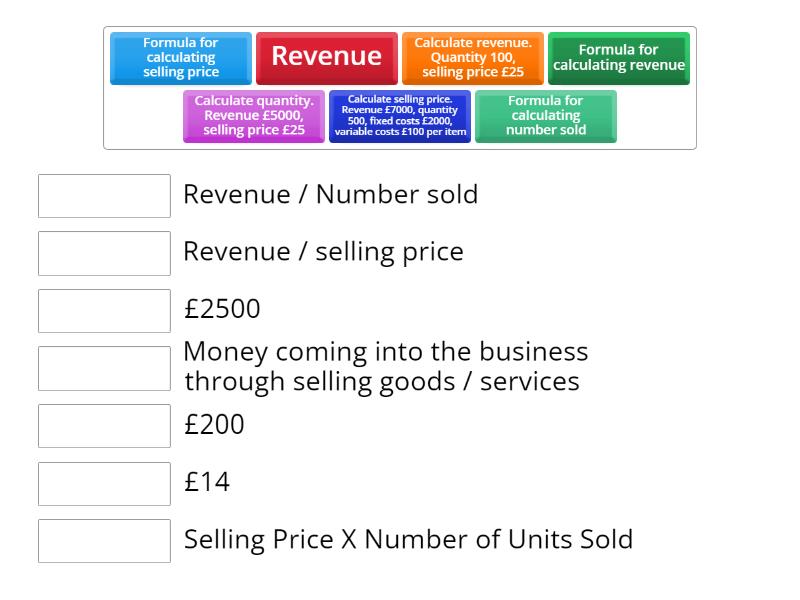Click the answer box beside '£14'
Image resolution: width=800 pixels, height=600 pixels.
coord(105,483)
